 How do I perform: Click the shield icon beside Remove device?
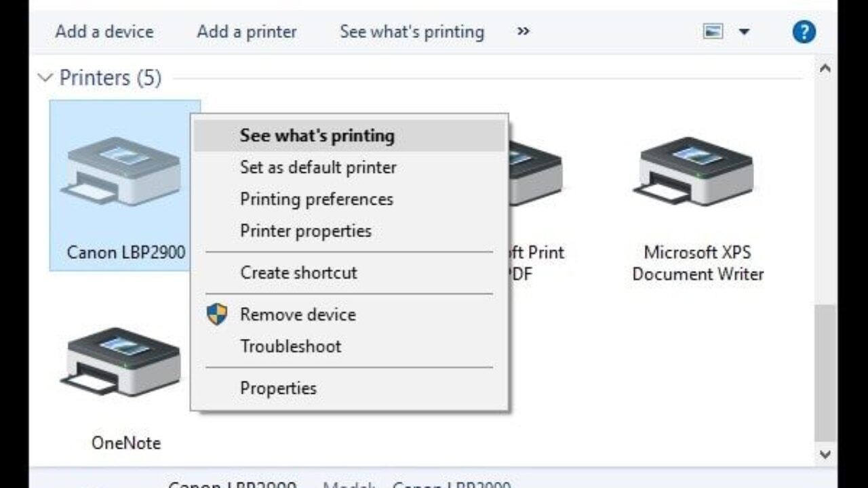pyautogui.click(x=217, y=314)
